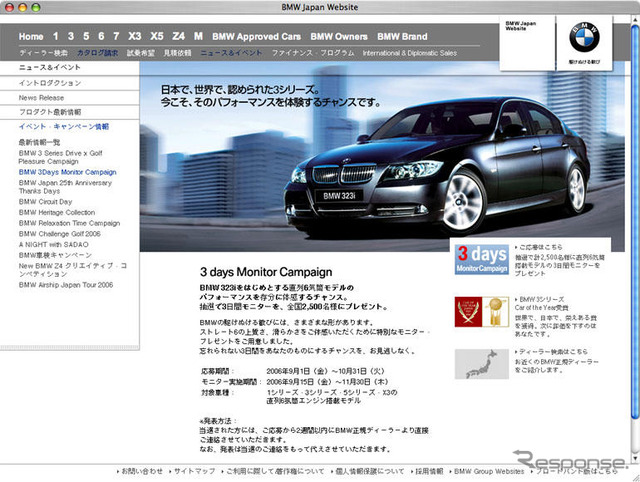
Task: Open BMW Approved Cars
Action: coord(256,36)
